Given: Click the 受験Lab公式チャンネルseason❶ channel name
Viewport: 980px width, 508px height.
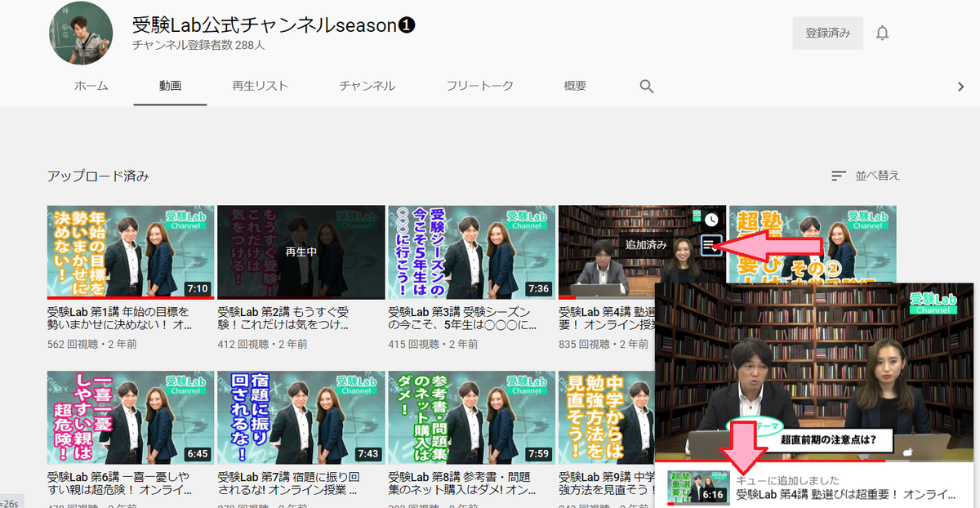Looking at the screenshot, I should coord(274,25).
